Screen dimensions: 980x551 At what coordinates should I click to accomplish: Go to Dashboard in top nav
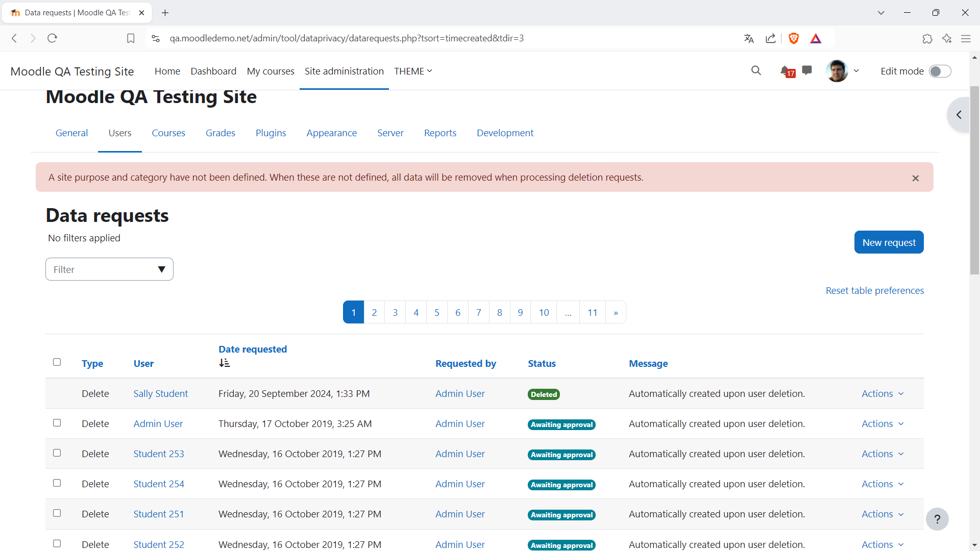pos(213,71)
